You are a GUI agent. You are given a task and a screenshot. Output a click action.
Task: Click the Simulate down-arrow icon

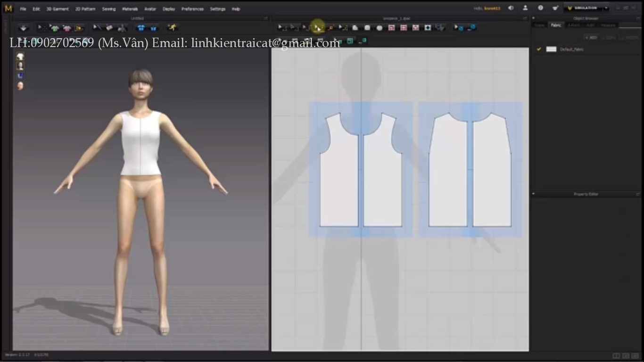[x=23, y=28]
